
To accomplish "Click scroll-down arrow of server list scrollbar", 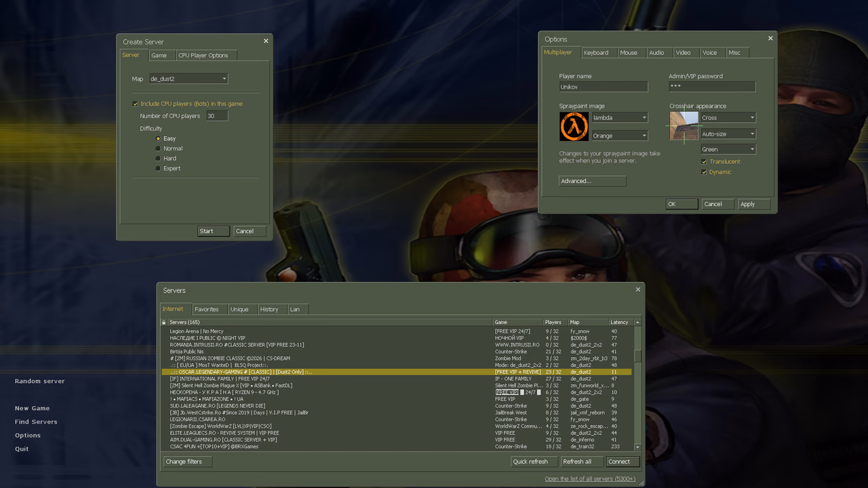I will 637,447.
